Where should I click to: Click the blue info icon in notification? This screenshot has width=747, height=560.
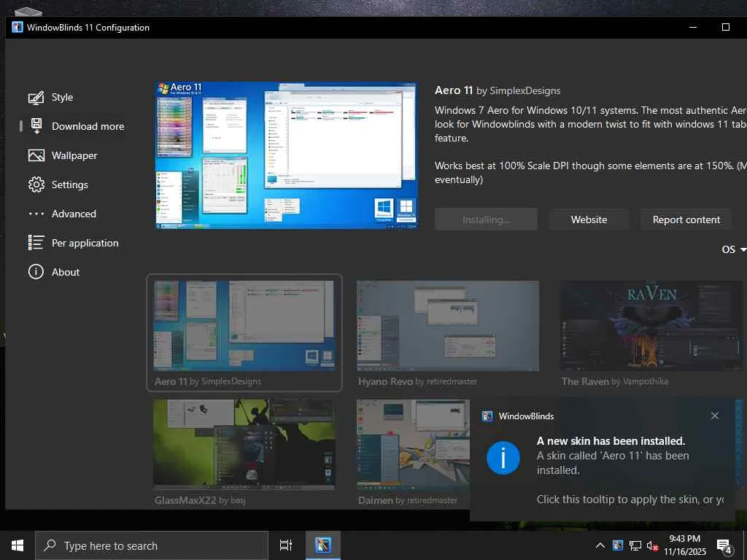503,458
